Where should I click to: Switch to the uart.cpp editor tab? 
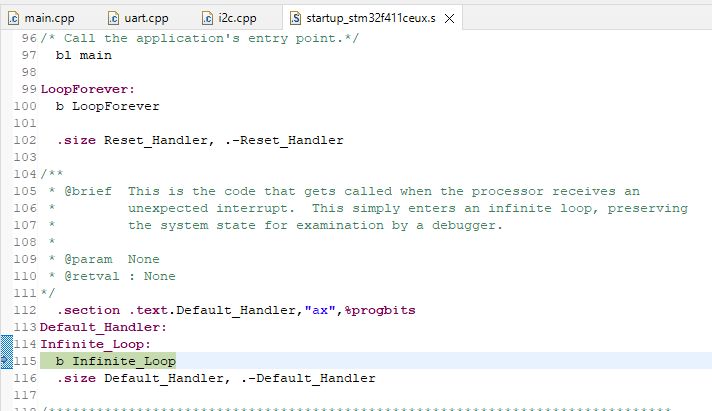tap(138, 18)
